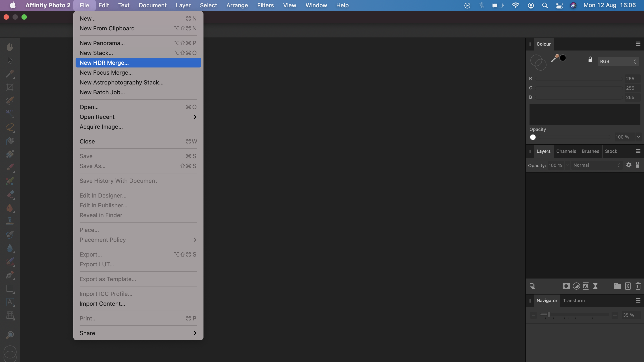Toggle the Layers panel lock icon
The height and width of the screenshot is (362, 644).
point(638,165)
